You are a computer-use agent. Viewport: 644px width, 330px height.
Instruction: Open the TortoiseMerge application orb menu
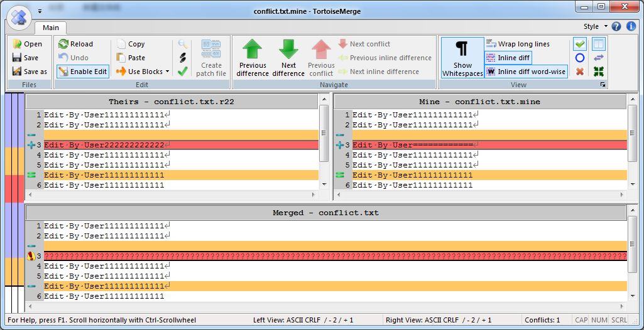(x=19, y=16)
